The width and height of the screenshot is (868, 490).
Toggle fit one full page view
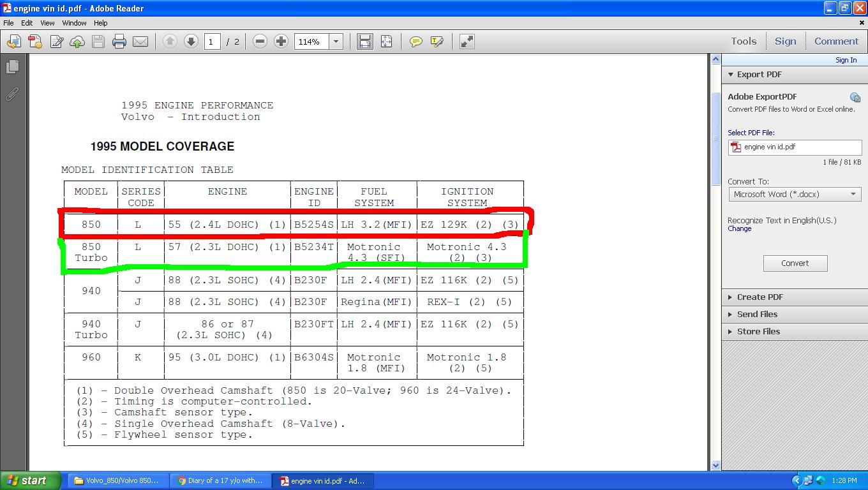[386, 41]
